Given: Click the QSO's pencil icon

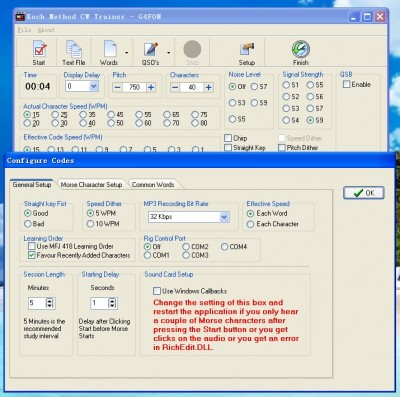Looking at the screenshot, I should coord(150,49).
